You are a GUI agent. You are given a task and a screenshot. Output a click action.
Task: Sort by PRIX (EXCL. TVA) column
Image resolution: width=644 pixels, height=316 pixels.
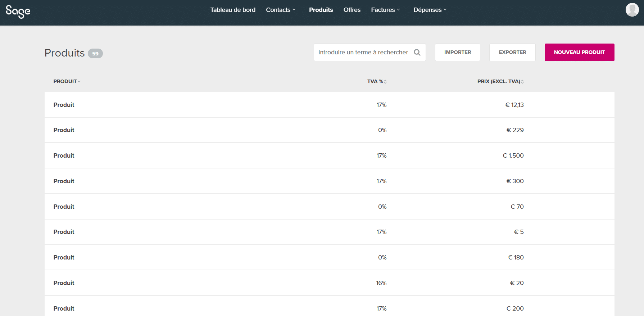click(x=500, y=81)
